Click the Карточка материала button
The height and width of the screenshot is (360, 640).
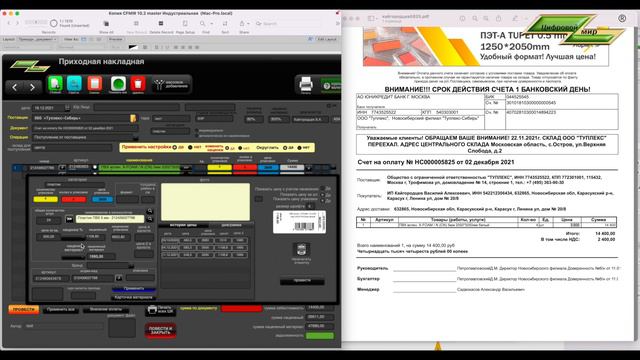134,297
